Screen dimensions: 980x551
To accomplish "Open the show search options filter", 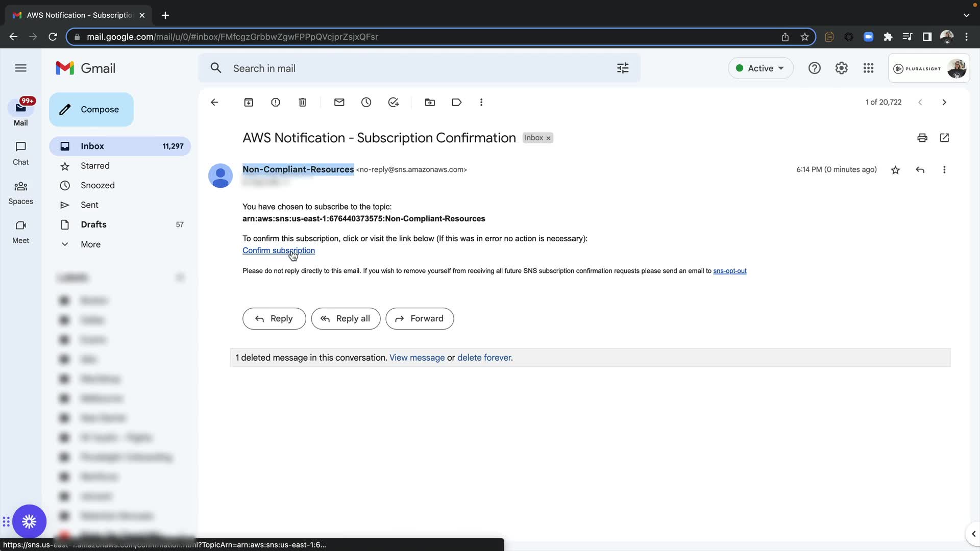I will [623, 68].
